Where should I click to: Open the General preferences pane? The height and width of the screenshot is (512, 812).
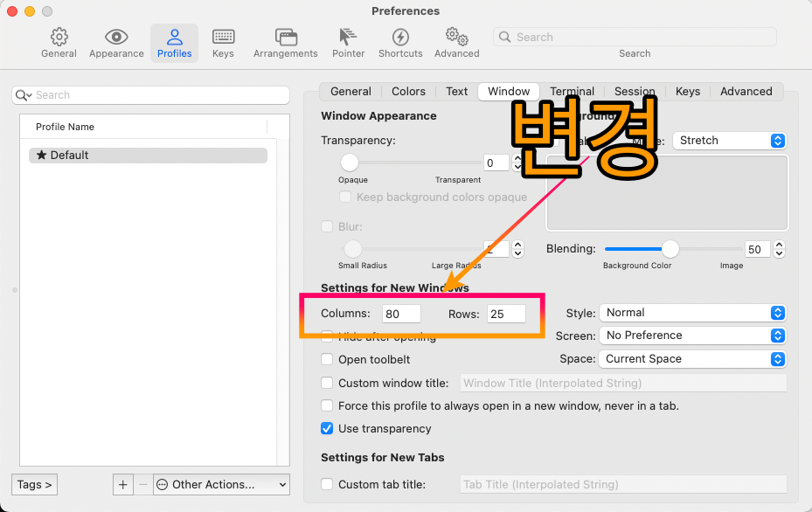59,43
